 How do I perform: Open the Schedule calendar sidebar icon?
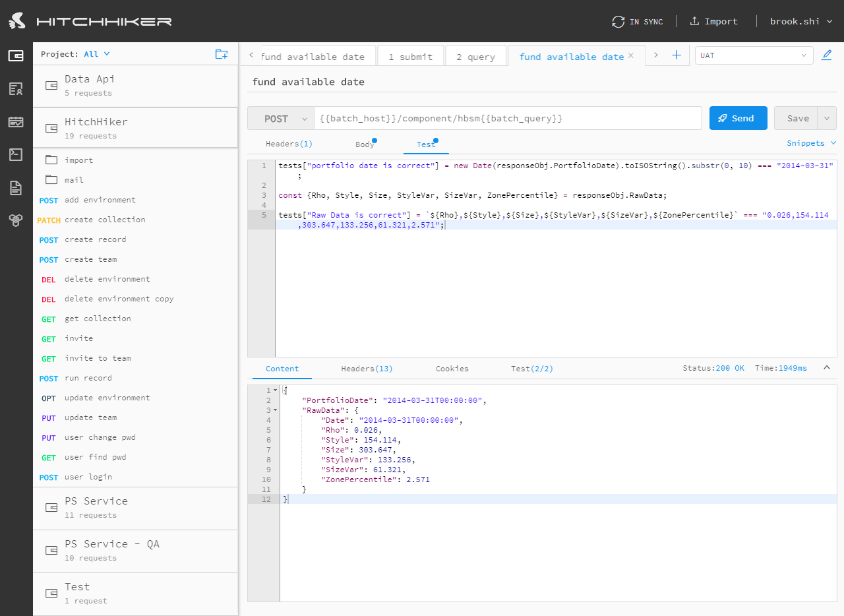pos(16,122)
